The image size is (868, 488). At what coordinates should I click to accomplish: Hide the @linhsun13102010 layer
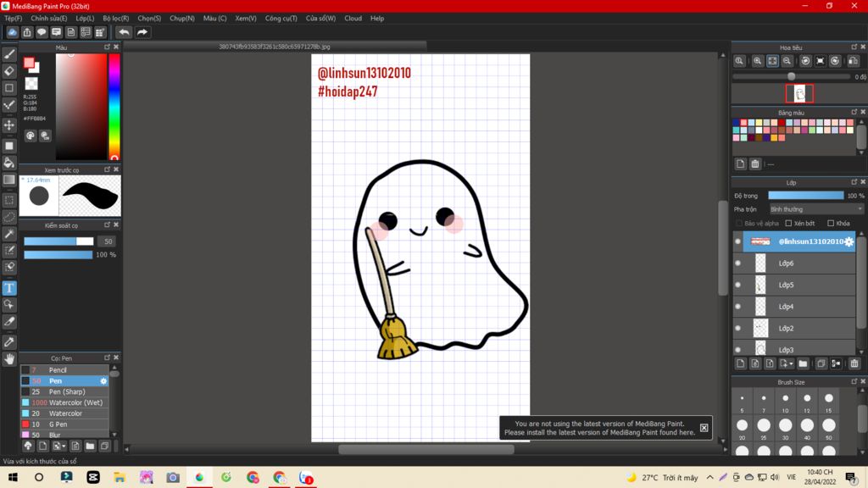pos(738,241)
